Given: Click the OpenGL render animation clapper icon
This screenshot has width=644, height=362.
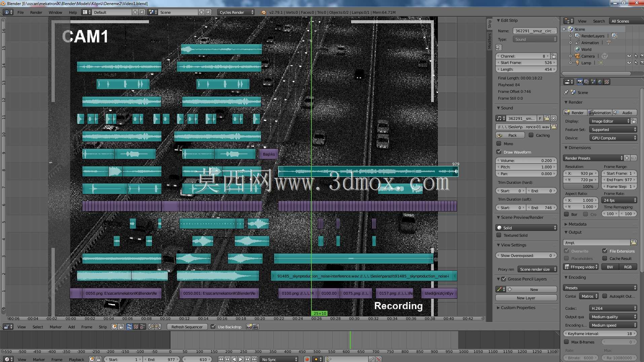Looking at the screenshot, I should [x=256, y=327].
